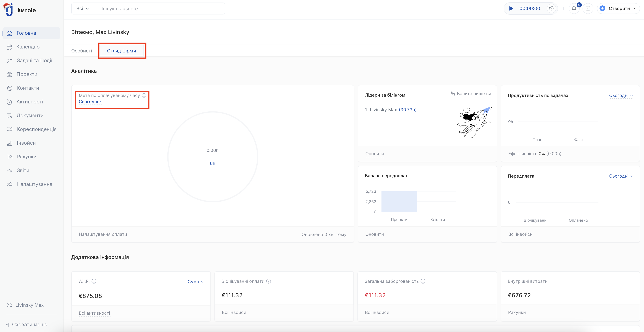Screen dimensions: 644x332
Task: Click Оновлено 0 хв. тому text
Action: tap(324, 235)
